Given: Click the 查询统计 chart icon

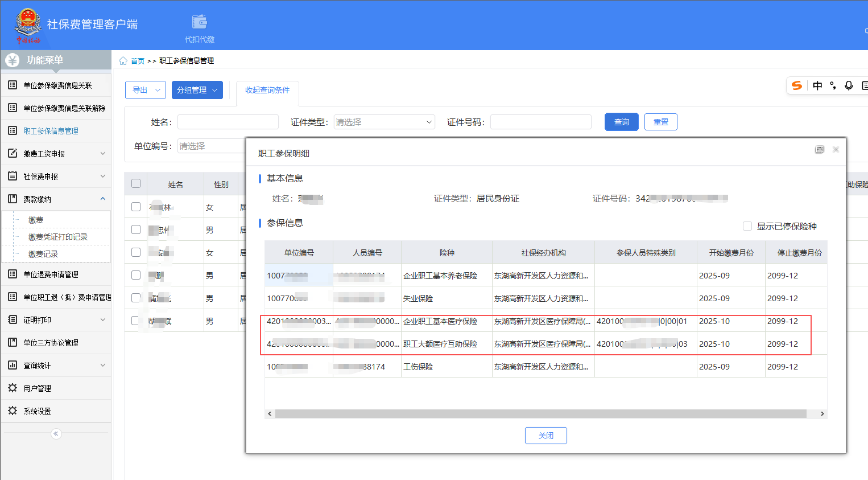Looking at the screenshot, I should point(13,366).
